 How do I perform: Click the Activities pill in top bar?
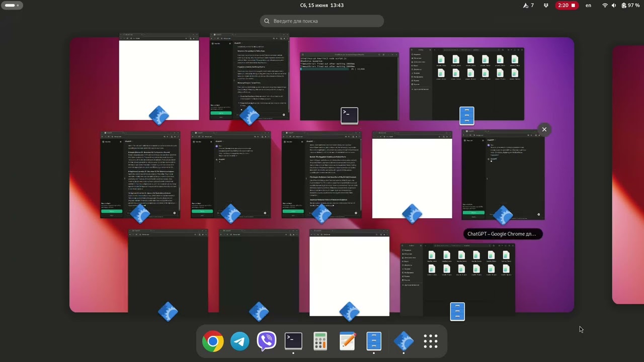tap(11, 6)
